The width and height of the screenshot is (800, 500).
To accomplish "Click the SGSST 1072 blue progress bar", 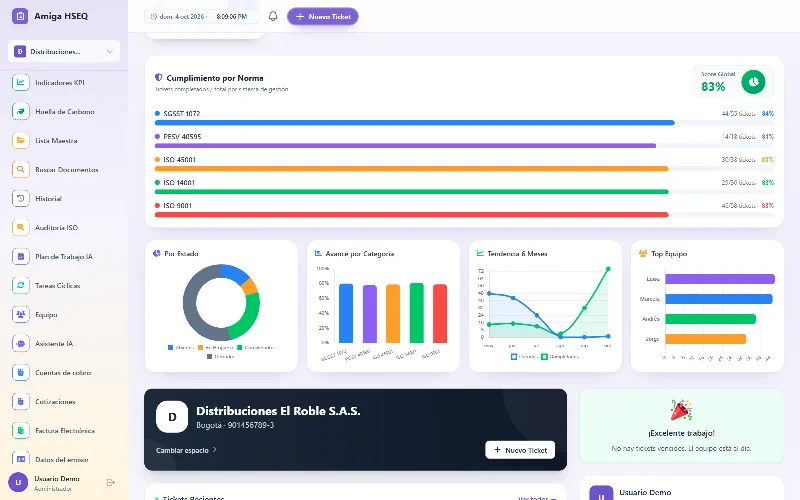I will [414, 123].
